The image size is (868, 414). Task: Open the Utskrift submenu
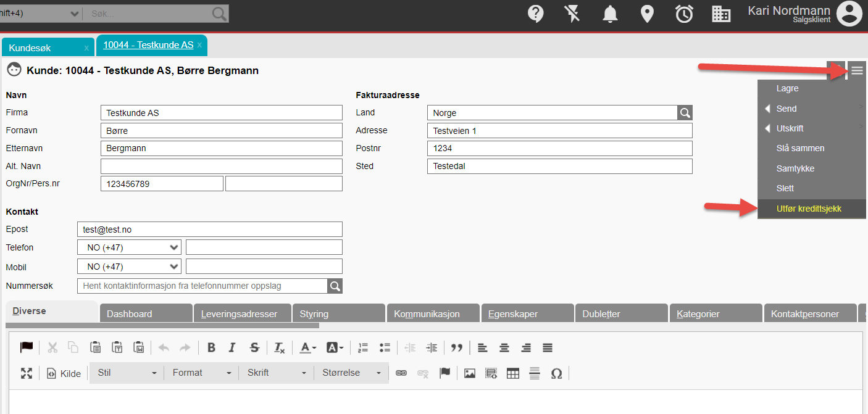tap(812, 128)
